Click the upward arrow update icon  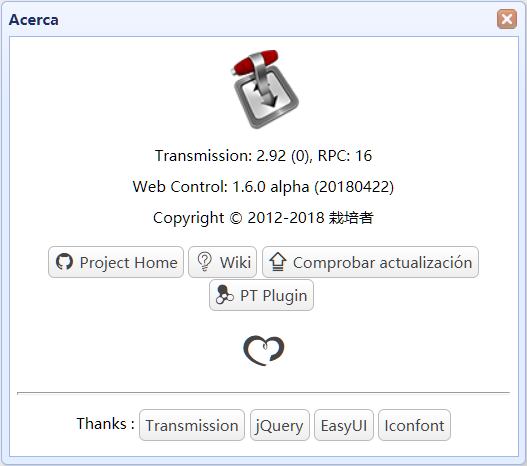click(x=278, y=262)
